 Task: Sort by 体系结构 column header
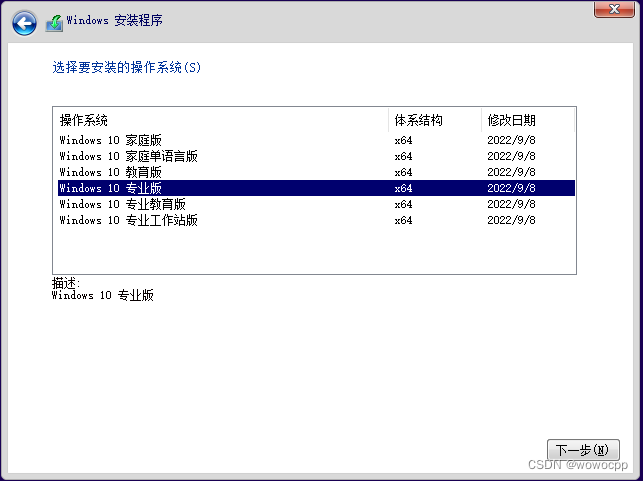pyautogui.click(x=435, y=121)
